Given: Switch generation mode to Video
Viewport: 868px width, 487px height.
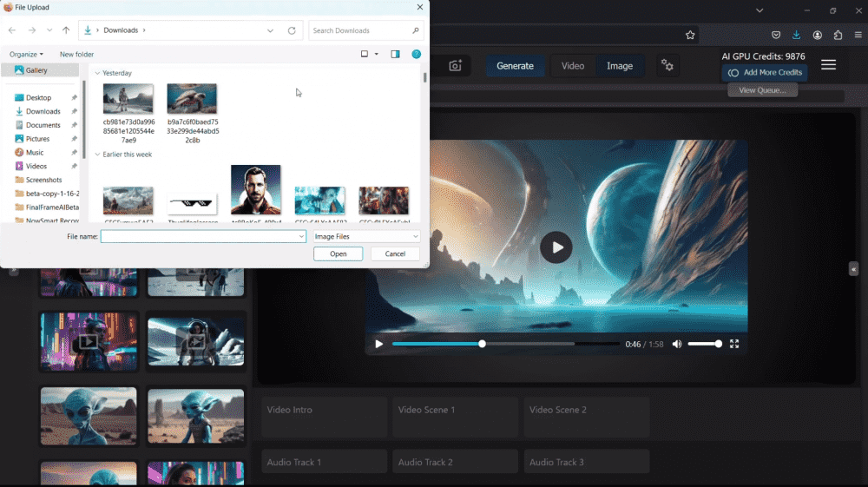Looking at the screenshot, I should (573, 66).
